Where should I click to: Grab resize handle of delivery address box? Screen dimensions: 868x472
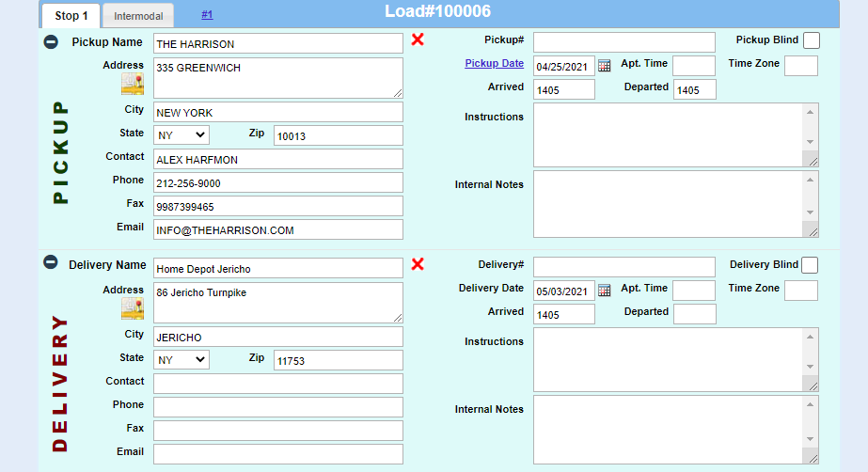pos(398,318)
